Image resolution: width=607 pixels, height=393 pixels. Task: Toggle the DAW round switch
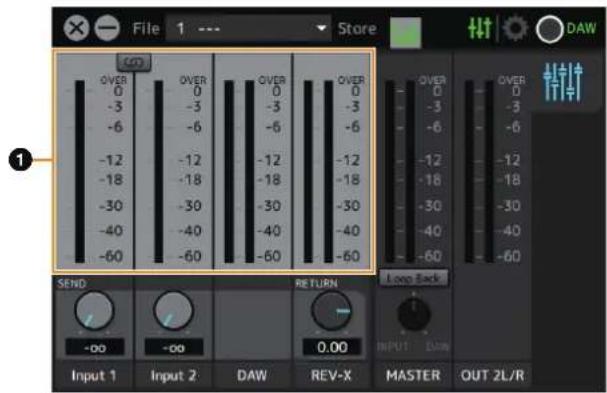[549, 29]
